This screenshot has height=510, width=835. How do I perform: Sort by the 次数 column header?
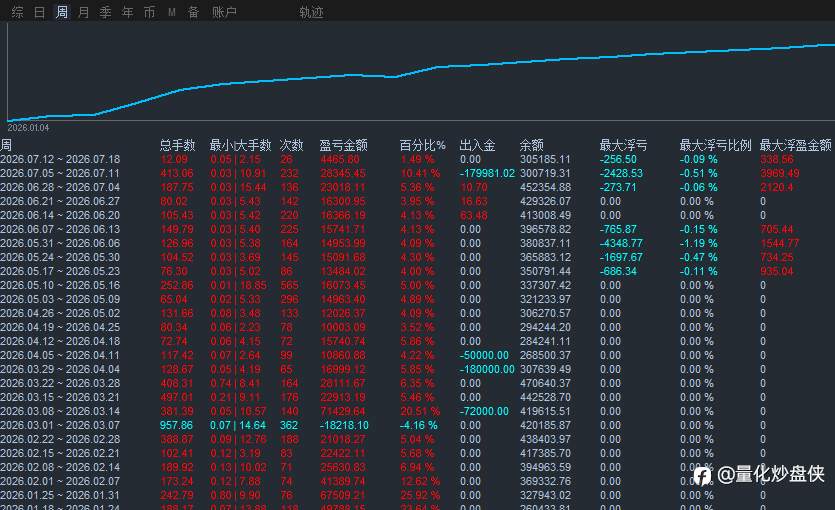pyautogui.click(x=291, y=145)
